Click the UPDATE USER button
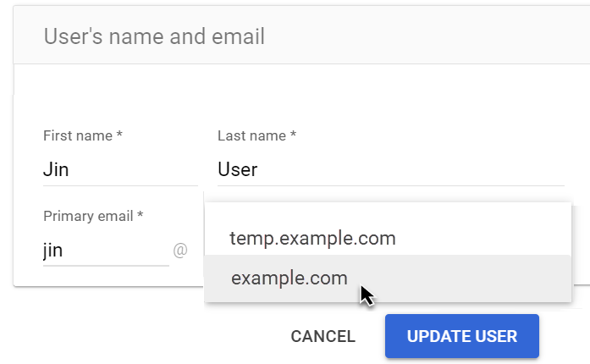Screen dimensions: 590x364 pyautogui.click(x=461, y=336)
